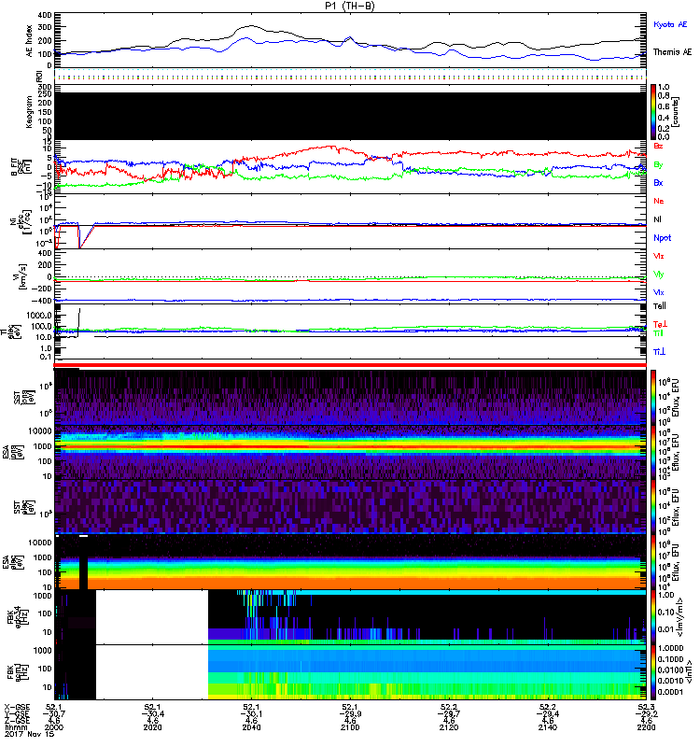The width and height of the screenshot is (700, 747).
Task: Select the green "Viy" velocity legend label
Action: coord(658,275)
